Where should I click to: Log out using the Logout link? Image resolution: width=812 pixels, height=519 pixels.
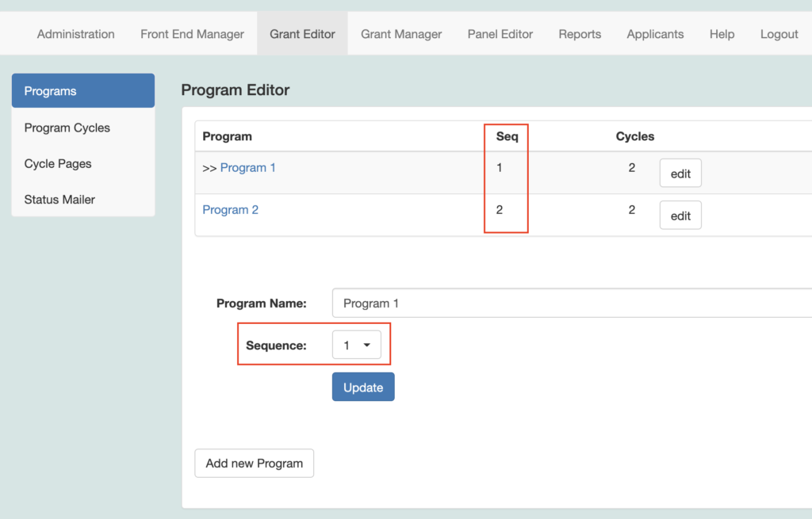[779, 34]
